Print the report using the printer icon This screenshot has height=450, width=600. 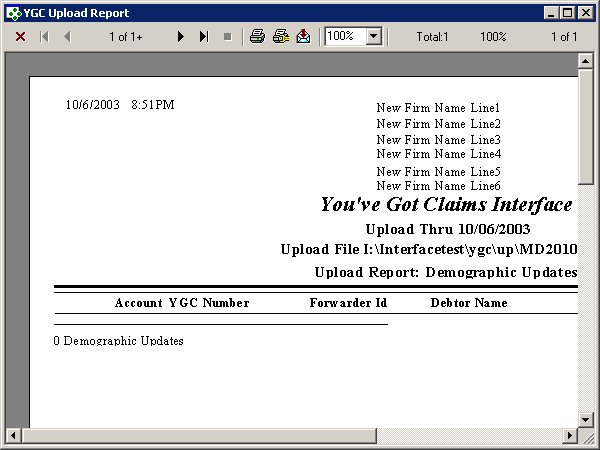point(257,36)
